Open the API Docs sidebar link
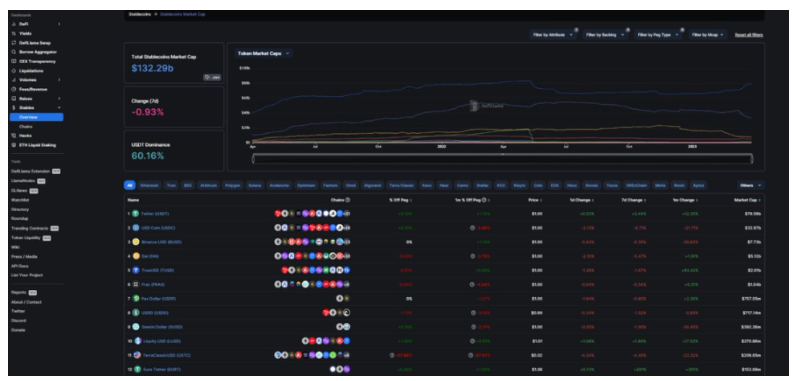Viewport: 796px width, 381px height. tap(20, 266)
